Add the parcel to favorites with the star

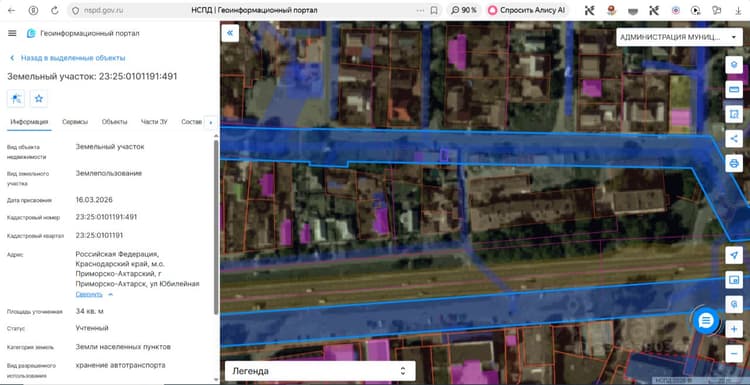click(x=39, y=99)
